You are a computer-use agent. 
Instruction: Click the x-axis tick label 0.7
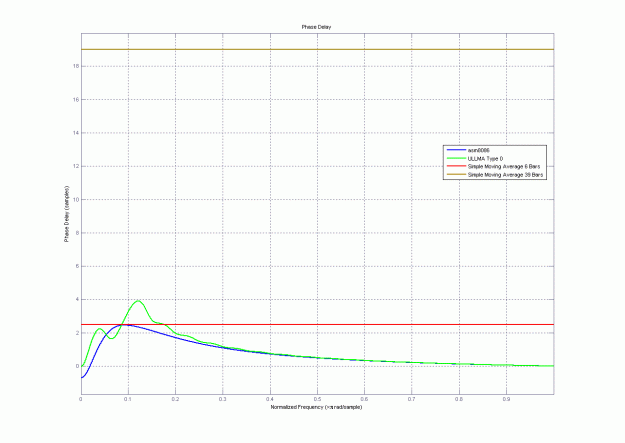pos(412,399)
